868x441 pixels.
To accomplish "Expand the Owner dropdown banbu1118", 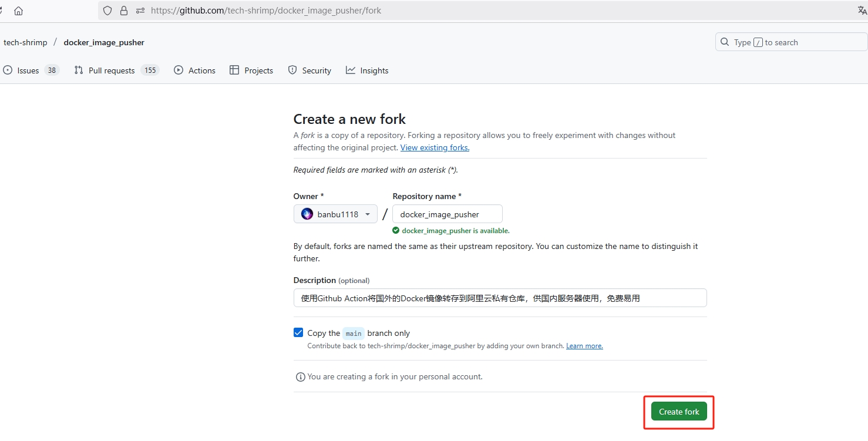I will (335, 214).
